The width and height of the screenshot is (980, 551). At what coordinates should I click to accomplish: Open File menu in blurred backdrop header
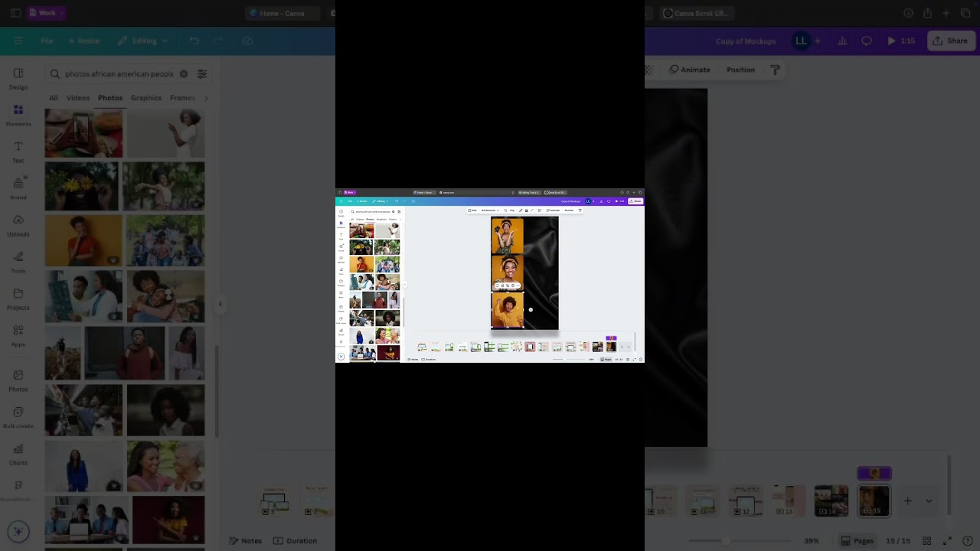[47, 41]
